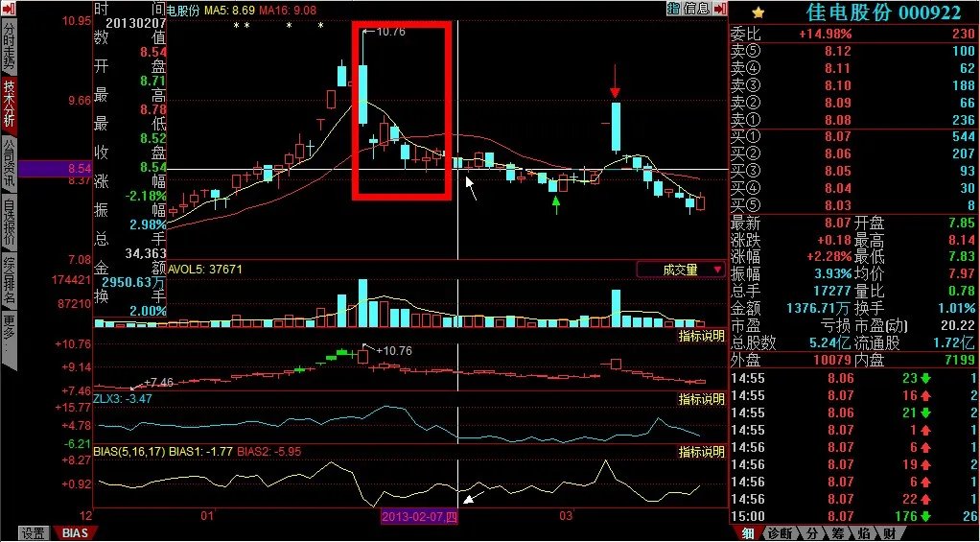This screenshot has height=542, width=980.
Task: Switch to the 诊断 bottom tab
Action: tap(781, 533)
